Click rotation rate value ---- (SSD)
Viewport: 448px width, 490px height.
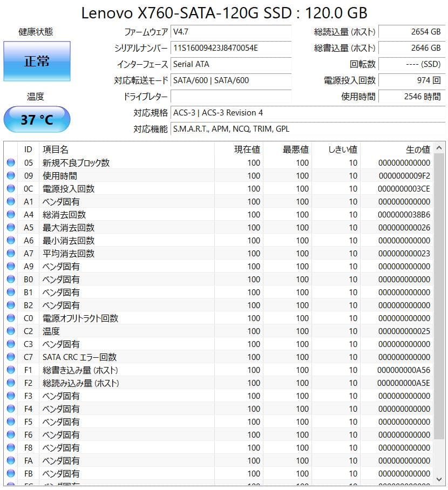pos(412,64)
